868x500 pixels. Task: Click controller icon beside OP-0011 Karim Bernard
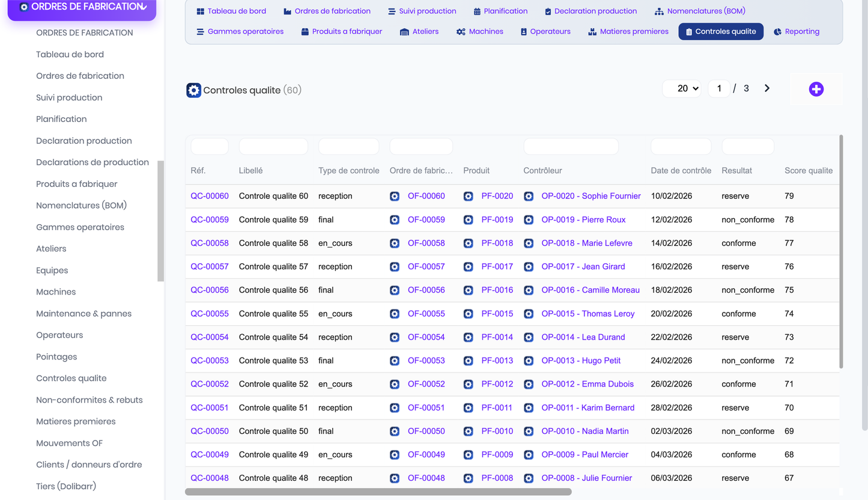pos(529,407)
